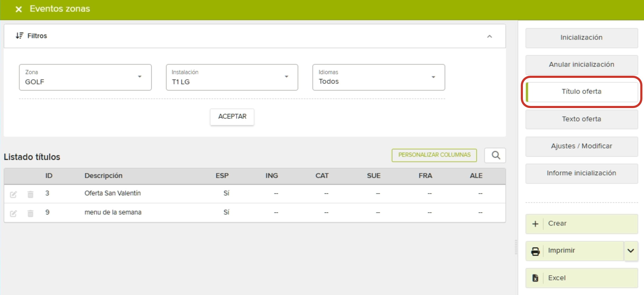Click the SUE column header

coord(374,176)
